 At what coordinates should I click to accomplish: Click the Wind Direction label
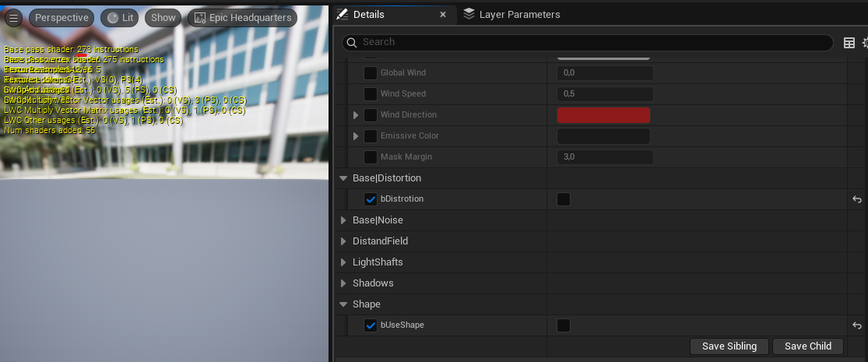point(409,115)
